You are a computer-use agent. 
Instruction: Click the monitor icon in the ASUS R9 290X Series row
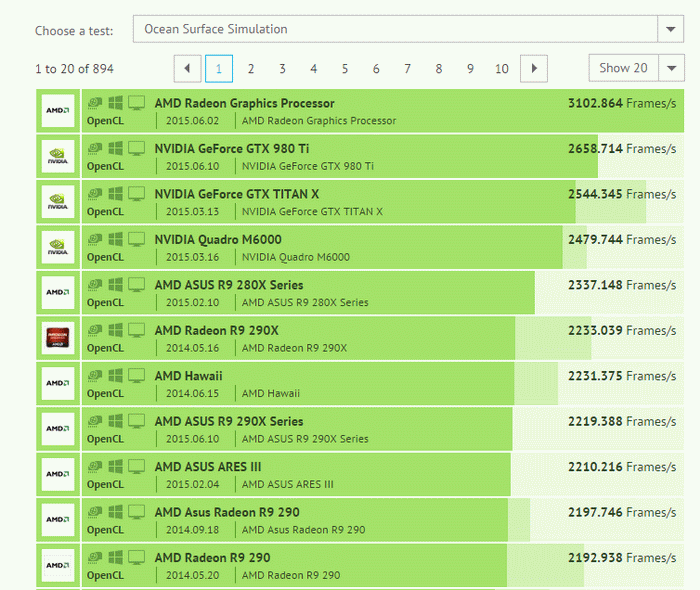tap(137, 421)
